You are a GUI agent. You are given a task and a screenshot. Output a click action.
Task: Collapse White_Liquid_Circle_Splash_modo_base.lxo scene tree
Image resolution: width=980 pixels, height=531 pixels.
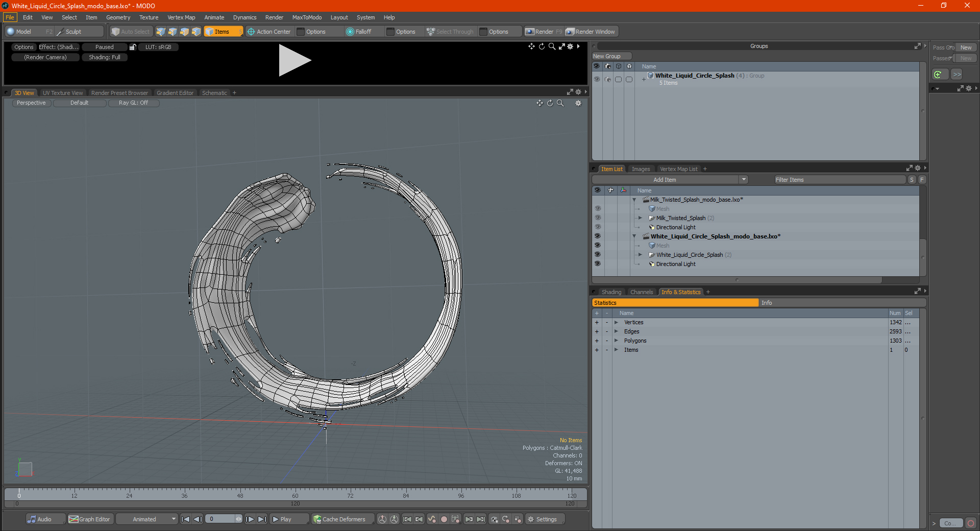coord(634,236)
